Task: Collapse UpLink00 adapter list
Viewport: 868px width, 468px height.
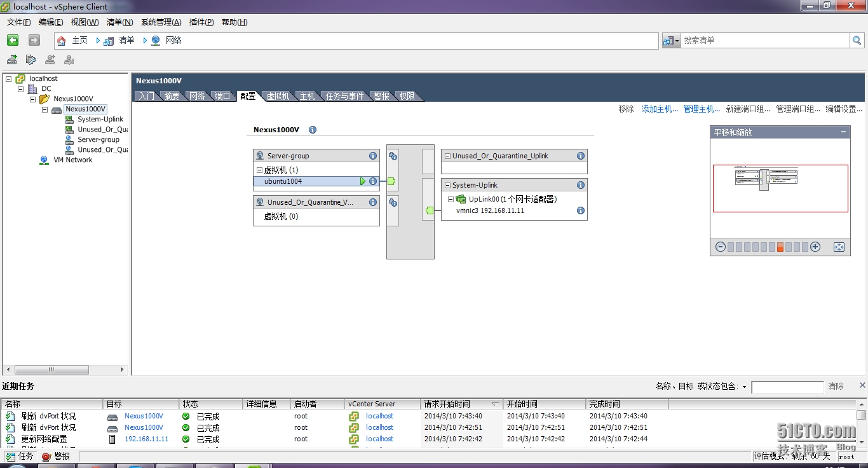Action: tap(451, 199)
